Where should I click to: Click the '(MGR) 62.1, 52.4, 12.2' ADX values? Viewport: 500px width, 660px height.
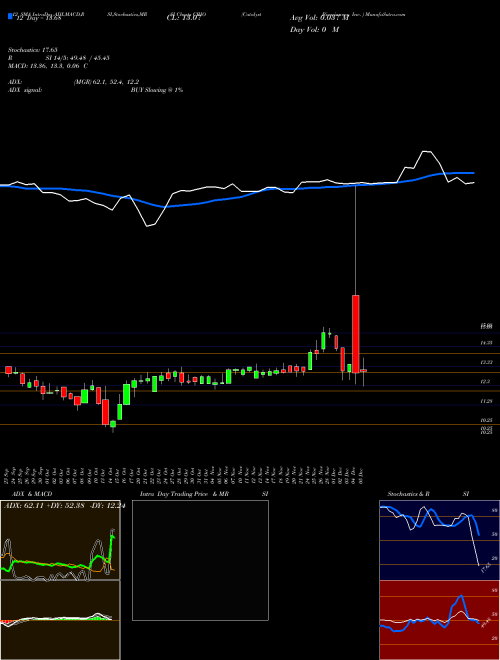pyautogui.click(x=106, y=82)
